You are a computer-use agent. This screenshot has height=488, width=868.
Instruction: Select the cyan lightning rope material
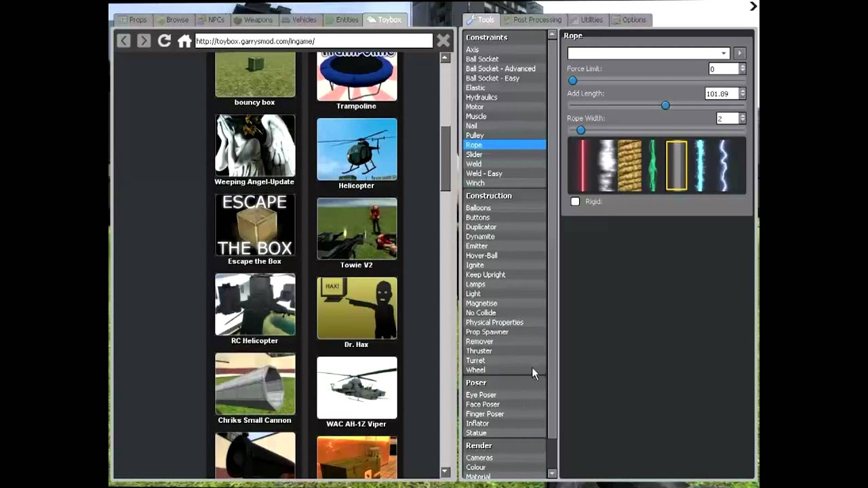point(700,165)
